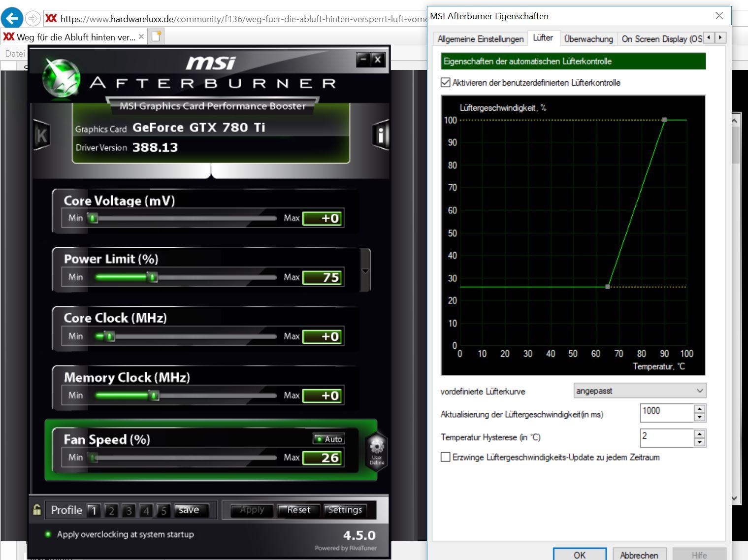This screenshot has width=748, height=560.
Task: Select Profile slot 3
Action: pos(129,511)
